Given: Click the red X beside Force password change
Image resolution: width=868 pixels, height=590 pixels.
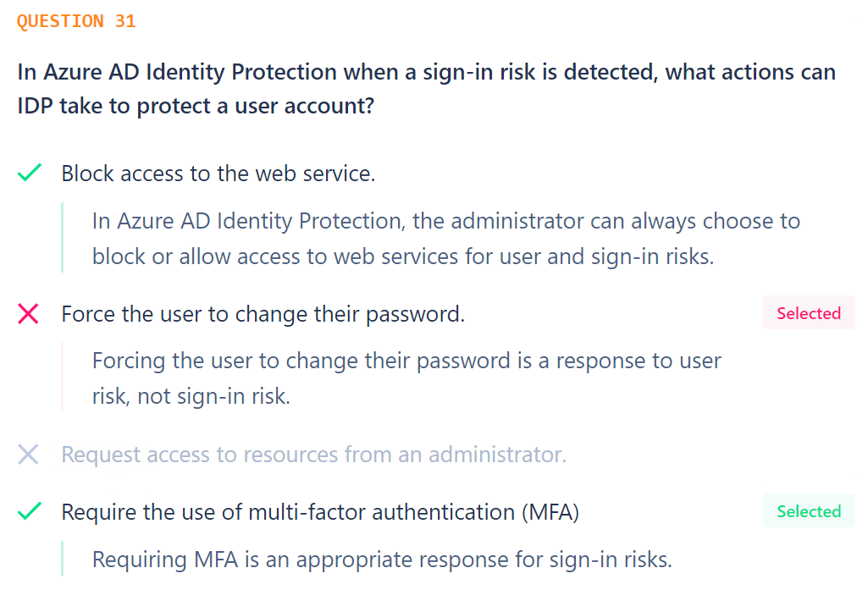Looking at the screenshot, I should tap(28, 314).
